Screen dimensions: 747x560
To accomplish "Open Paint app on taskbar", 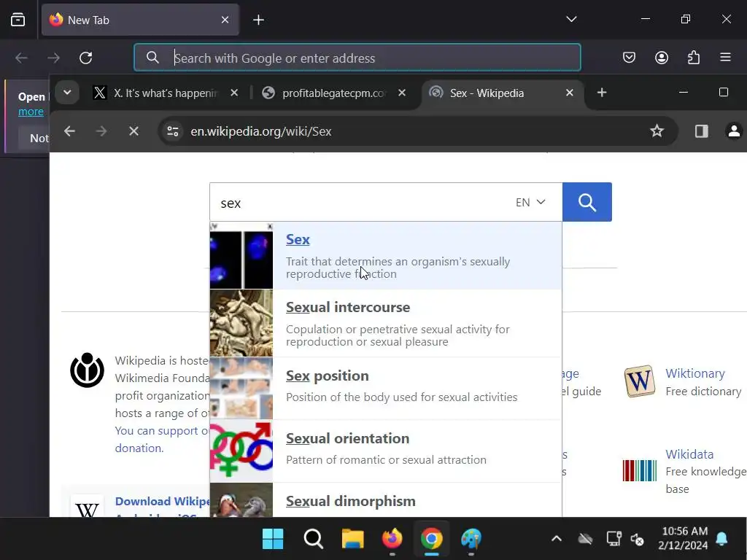I will 471,539.
